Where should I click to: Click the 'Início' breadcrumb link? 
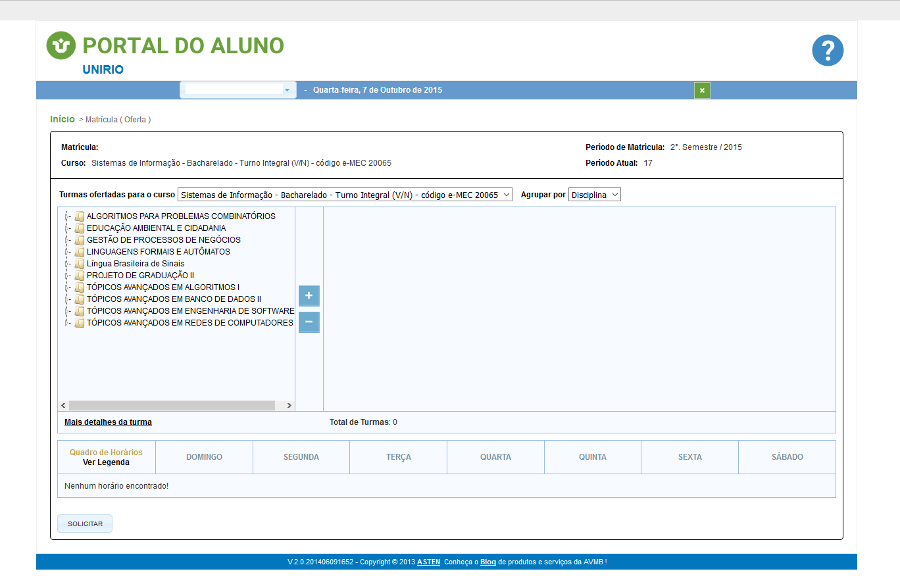(63, 118)
